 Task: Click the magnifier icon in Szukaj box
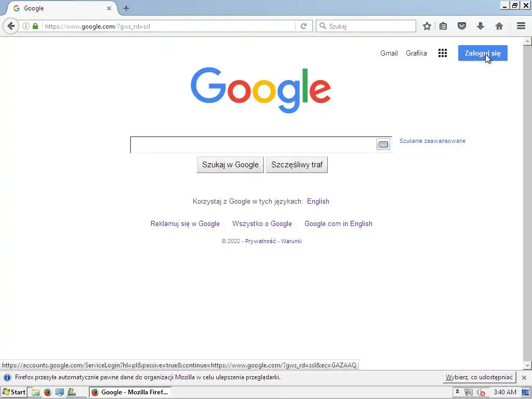pyautogui.click(x=323, y=26)
